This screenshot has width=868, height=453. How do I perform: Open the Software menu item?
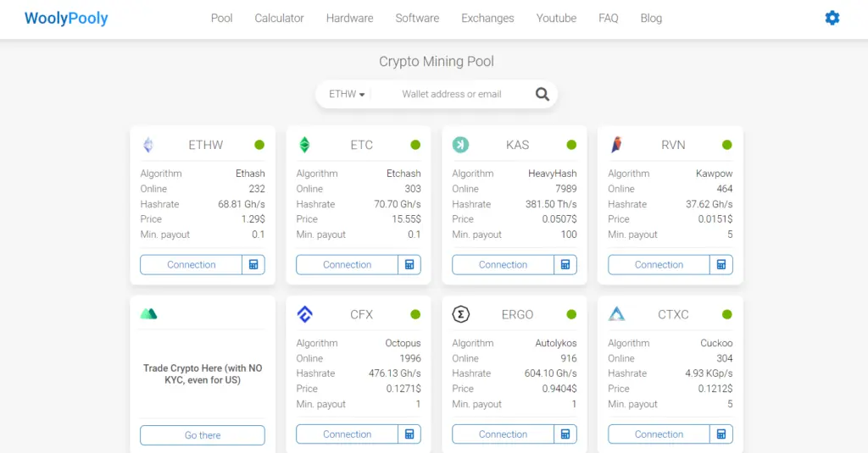[x=417, y=19]
